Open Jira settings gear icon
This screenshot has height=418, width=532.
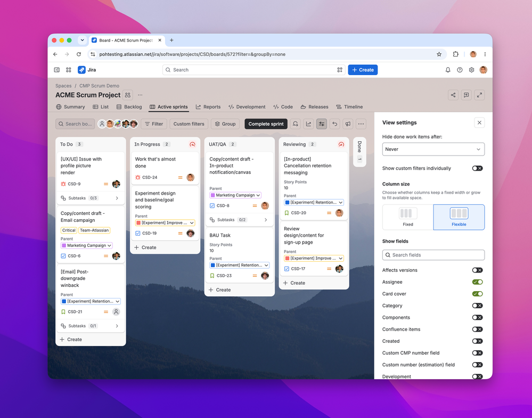472,70
